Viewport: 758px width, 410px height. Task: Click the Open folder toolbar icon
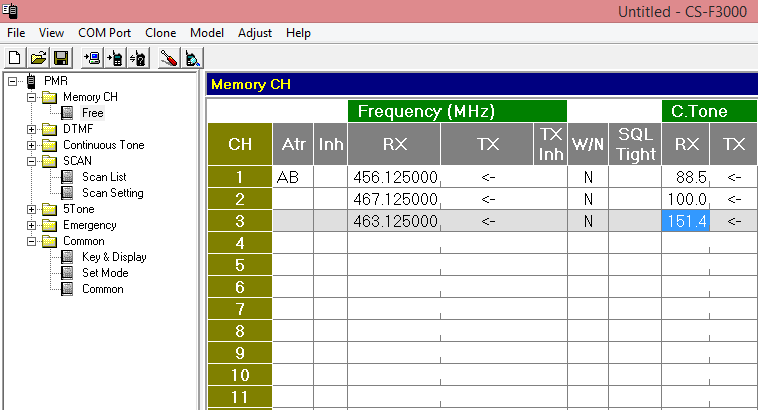[x=38, y=58]
